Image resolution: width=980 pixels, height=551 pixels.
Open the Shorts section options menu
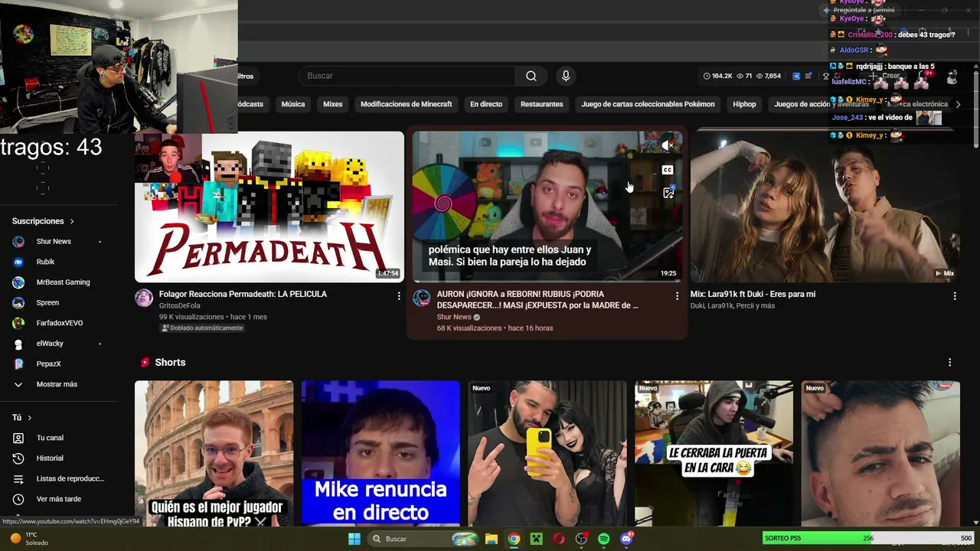(x=950, y=362)
